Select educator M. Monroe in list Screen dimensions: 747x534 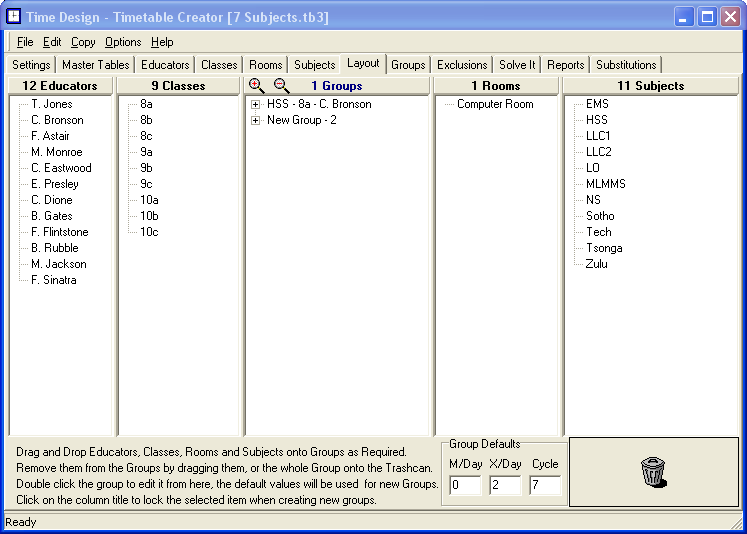tap(57, 152)
